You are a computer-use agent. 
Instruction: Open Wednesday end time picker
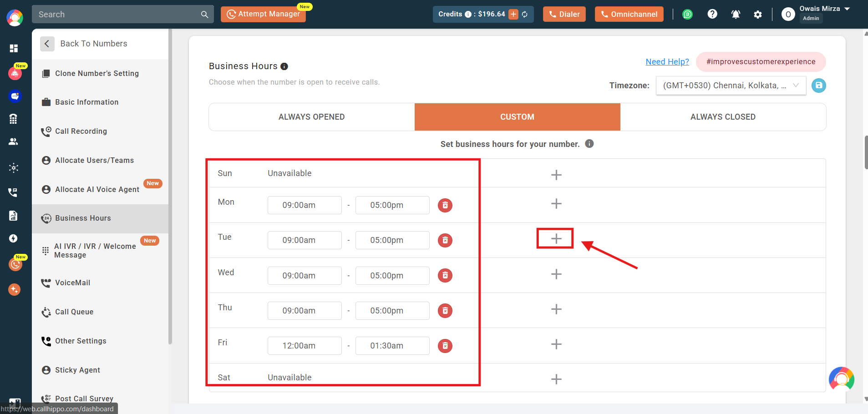(392, 276)
